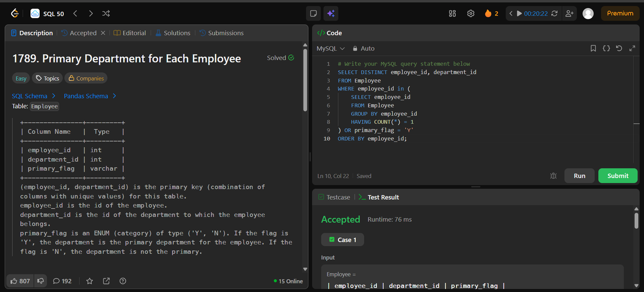The height and width of the screenshot is (292, 644).
Task: Click the Employee table name badge
Action: tap(44, 106)
